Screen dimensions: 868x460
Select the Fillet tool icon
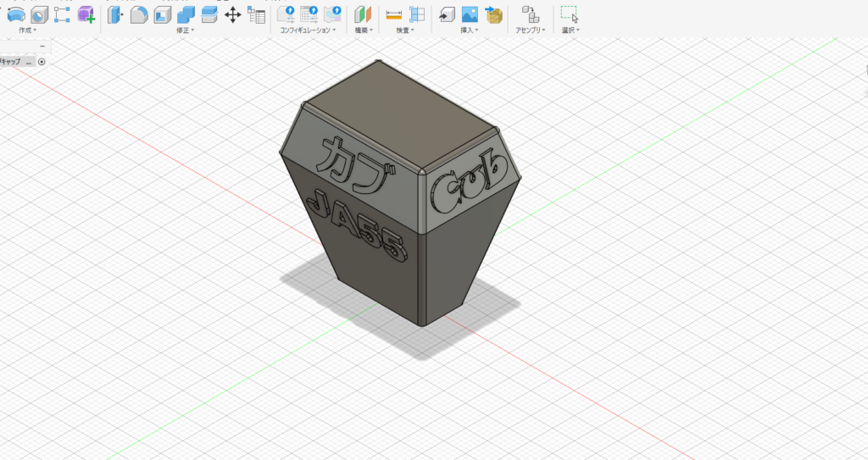[139, 15]
